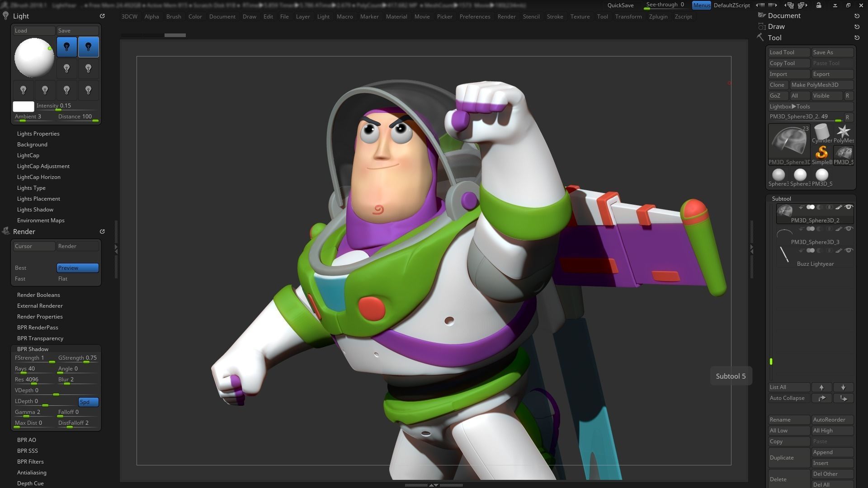Expand the Lights Shadow section
Screen dimensions: 868x488
[35, 210]
